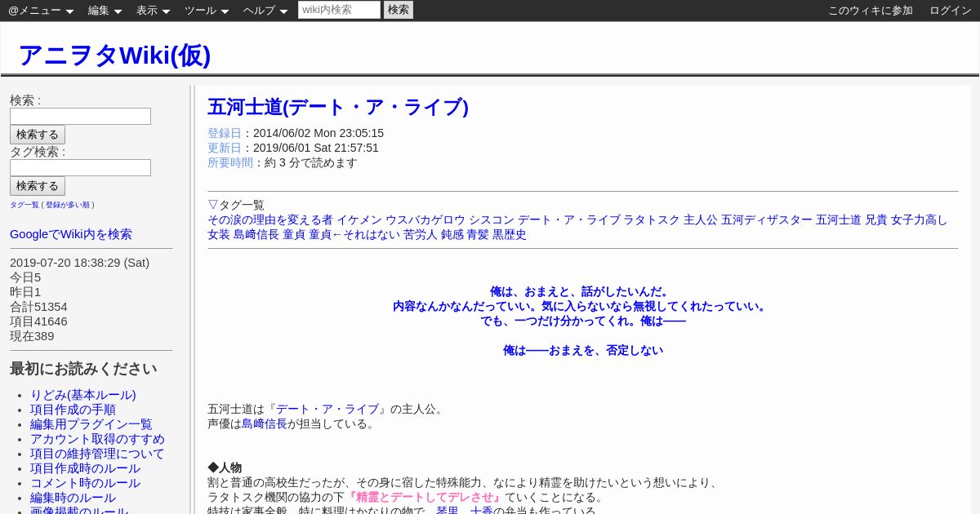Open the ツール dropdown menu

[x=207, y=11]
